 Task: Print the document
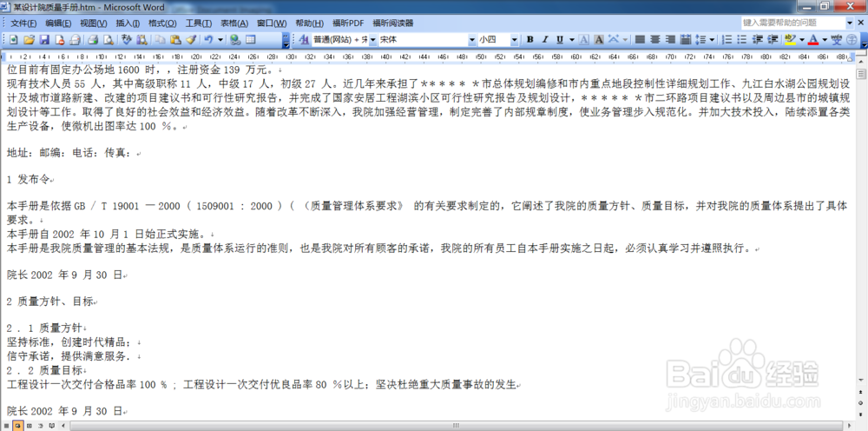93,39
